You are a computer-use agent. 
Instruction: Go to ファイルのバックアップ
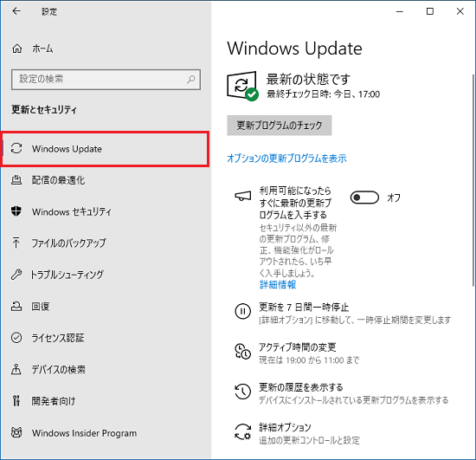(x=105, y=243)
